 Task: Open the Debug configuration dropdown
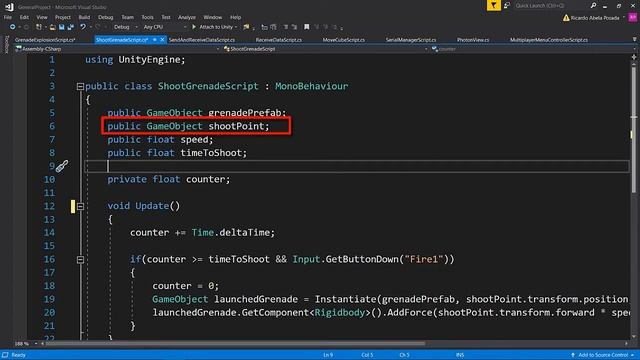tap(125, 27)
